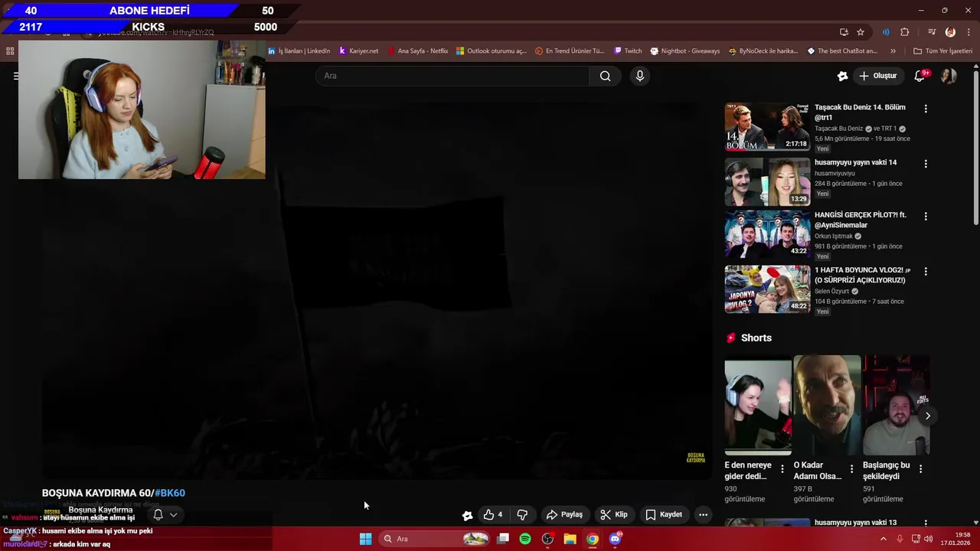Expand the bookmarks overflow chevron
Image resolution: width=980 pixels, height=551 pixels.
pyautogui.click(x=893, y=51)
